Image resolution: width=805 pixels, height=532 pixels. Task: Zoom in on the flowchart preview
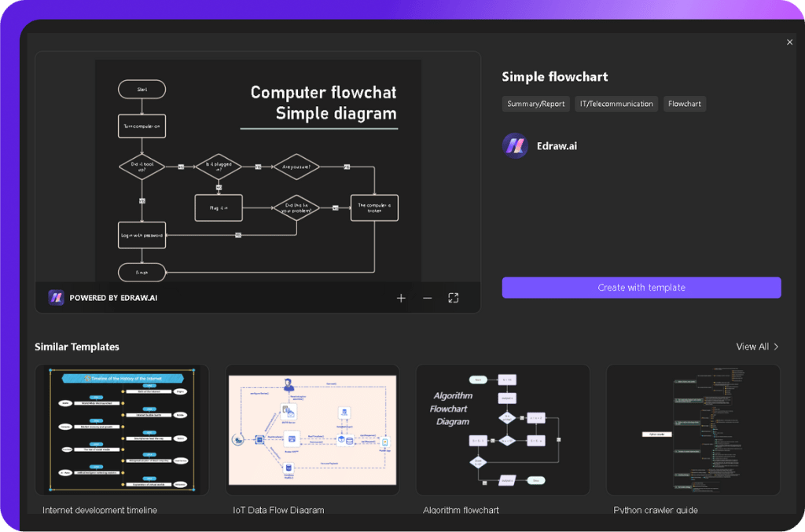[401, 298]
